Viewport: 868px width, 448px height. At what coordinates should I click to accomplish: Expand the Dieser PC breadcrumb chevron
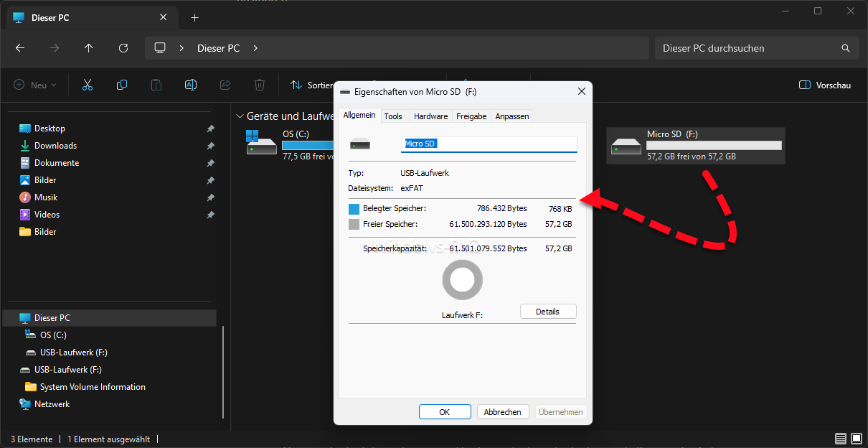click(255, 48)
